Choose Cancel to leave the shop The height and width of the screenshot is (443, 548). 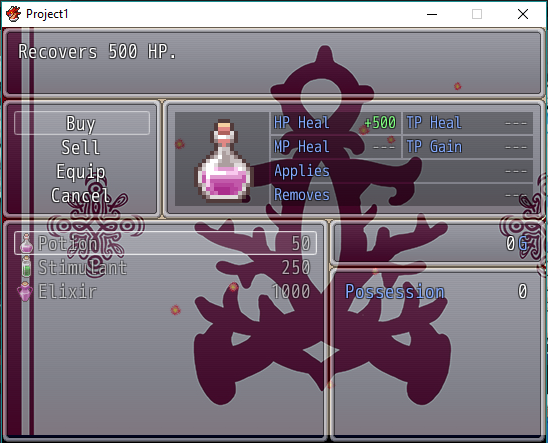(x=82, y=195)
